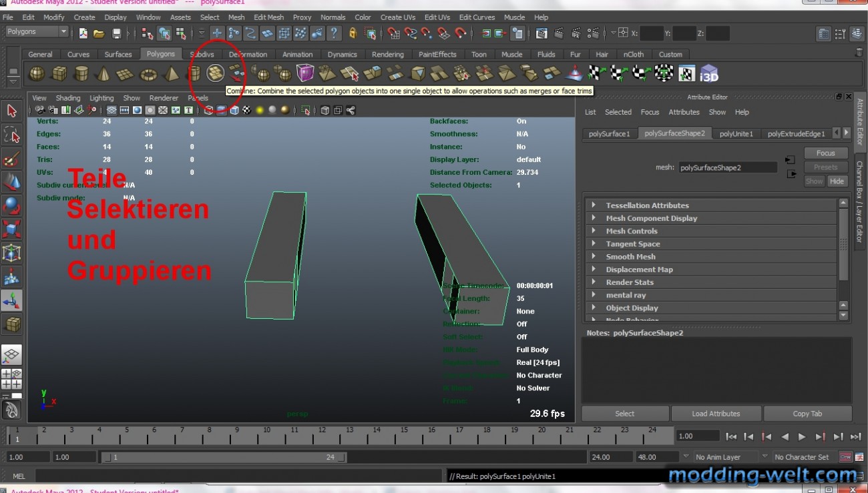Select the Universal Manipulator tool
Image resolution: width=868 pixels, height=493 pixels.
point(11,253)
